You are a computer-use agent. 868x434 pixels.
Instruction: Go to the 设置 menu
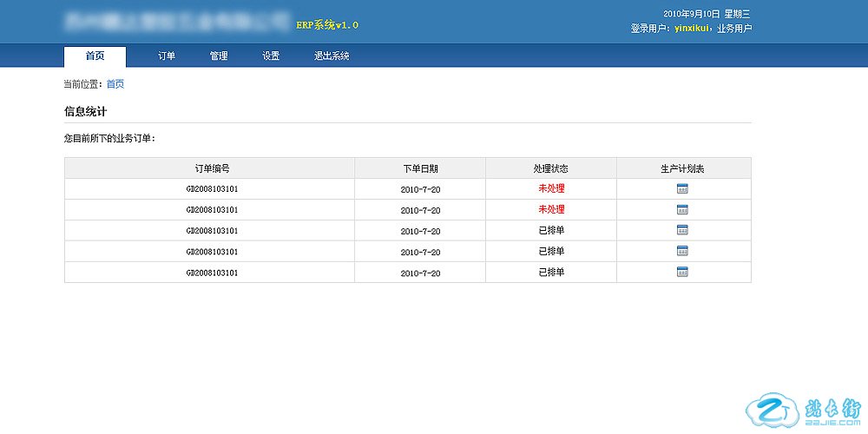tap(271, 56)
